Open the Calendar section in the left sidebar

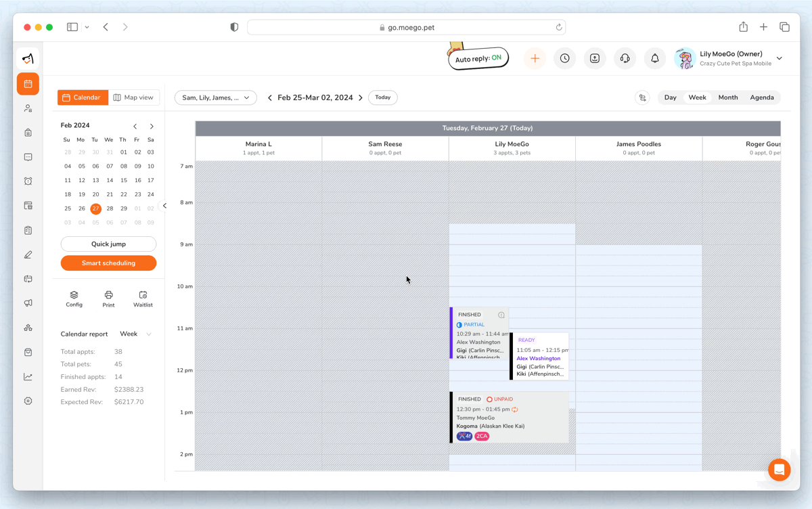[28, 84]
